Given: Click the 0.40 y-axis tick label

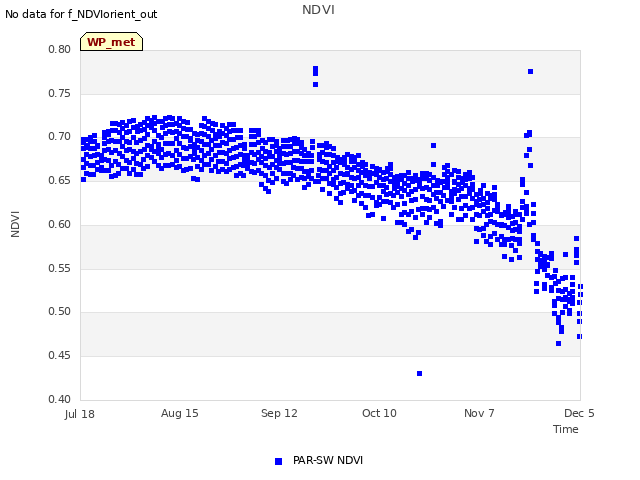Looking at the screenshot, I should [60, 399].
